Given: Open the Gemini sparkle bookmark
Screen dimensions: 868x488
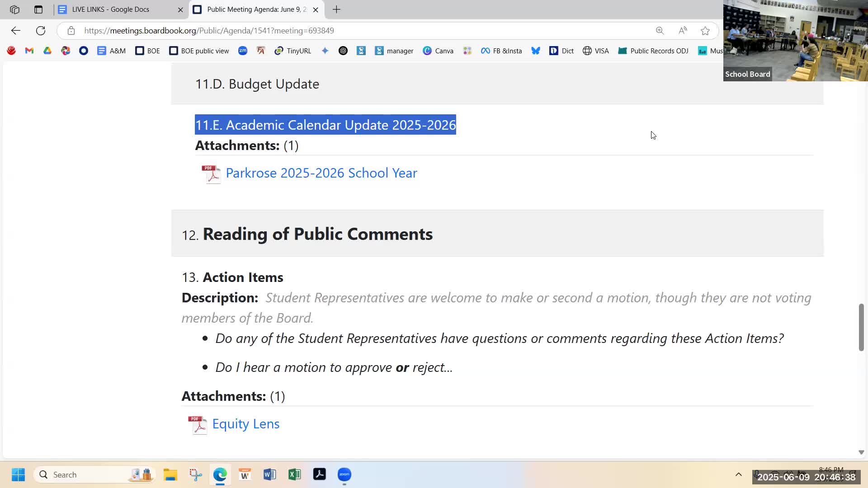Looking at the screenshot, I should pos(325,51).
